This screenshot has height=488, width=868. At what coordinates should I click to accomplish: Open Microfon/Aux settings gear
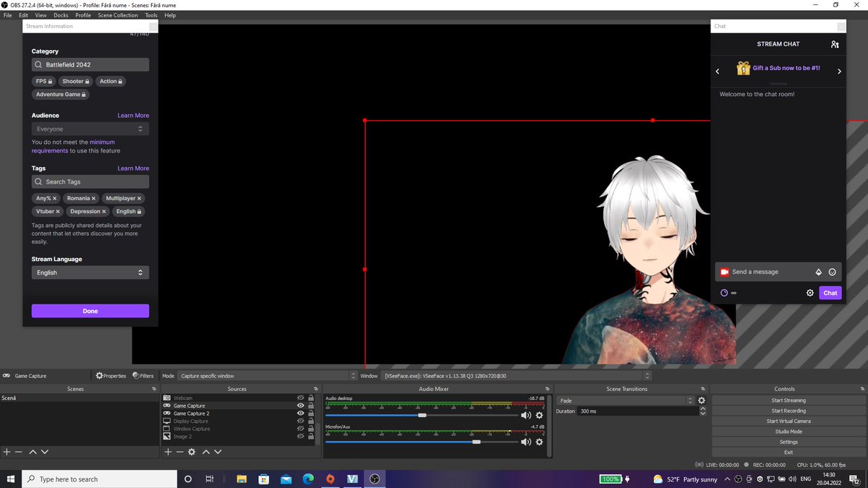coord(539,441)
